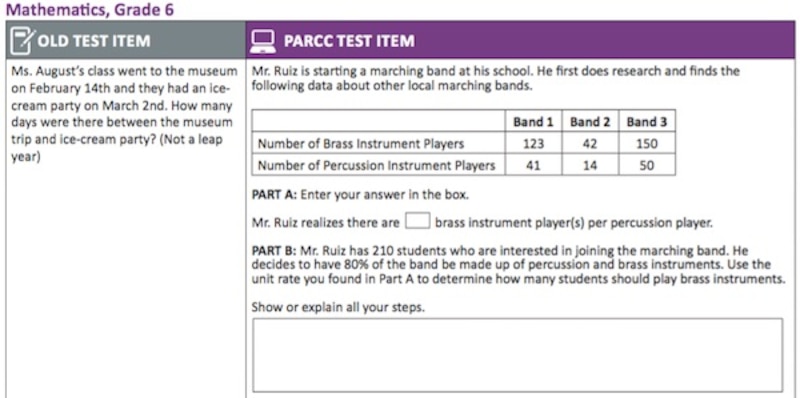Select the Band 2 percussion value 14

590,166
